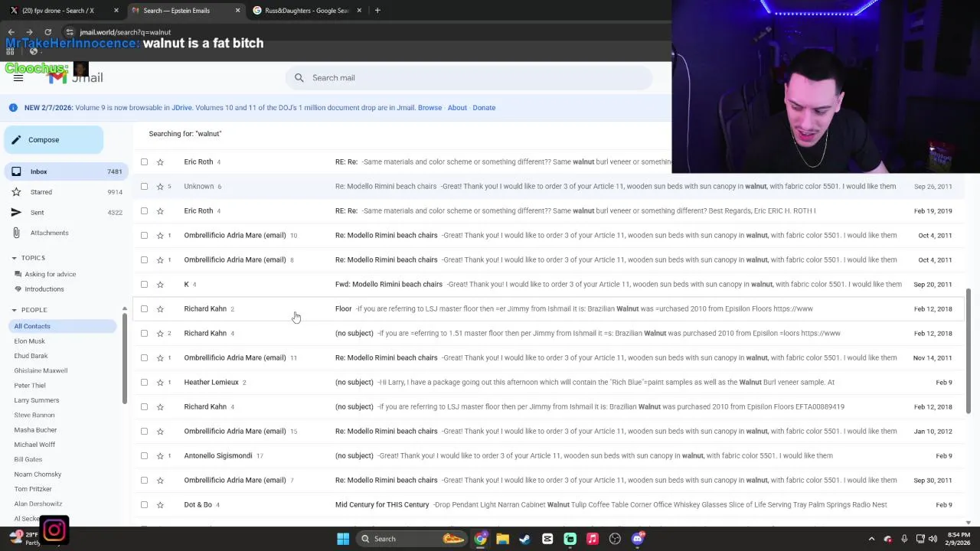Click the Windows taskbar Search box
Viewport: 980px width, 551px height.
(411, 539)
